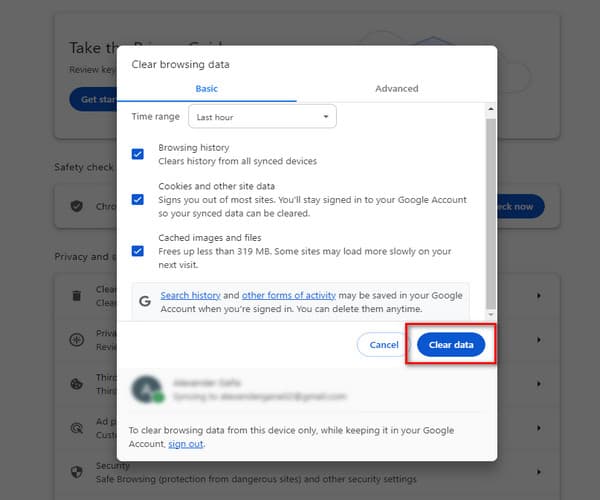
Task: Open the Time range dropdown
Action: tap(262, 117)
